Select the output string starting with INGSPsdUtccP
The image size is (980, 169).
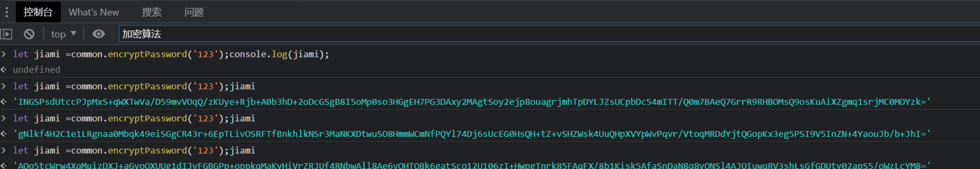tap(472, 102)
